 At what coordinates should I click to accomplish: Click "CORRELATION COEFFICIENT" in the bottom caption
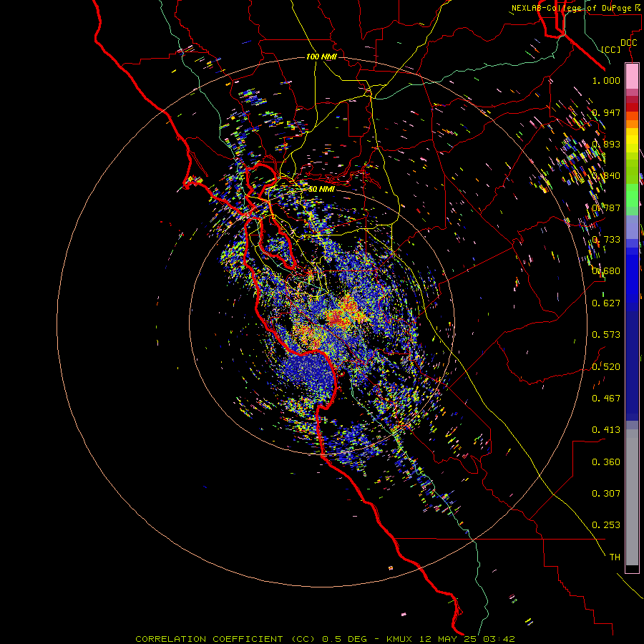pos(209,639)
